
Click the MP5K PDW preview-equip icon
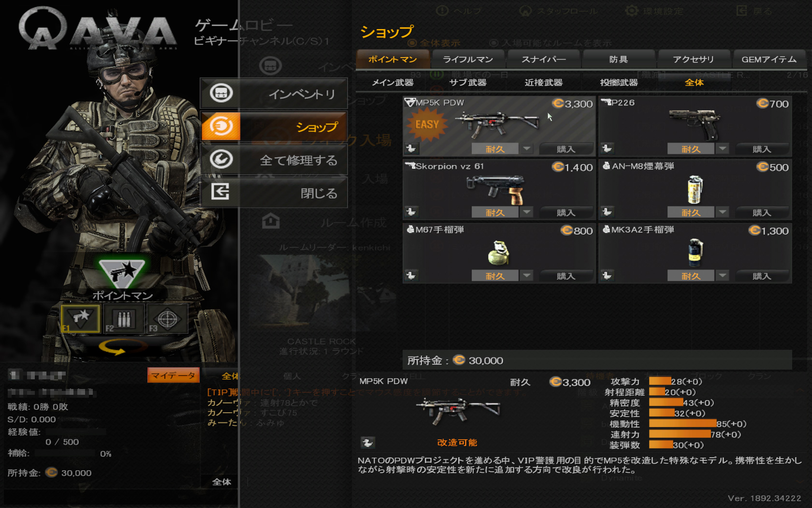point(411,149)
